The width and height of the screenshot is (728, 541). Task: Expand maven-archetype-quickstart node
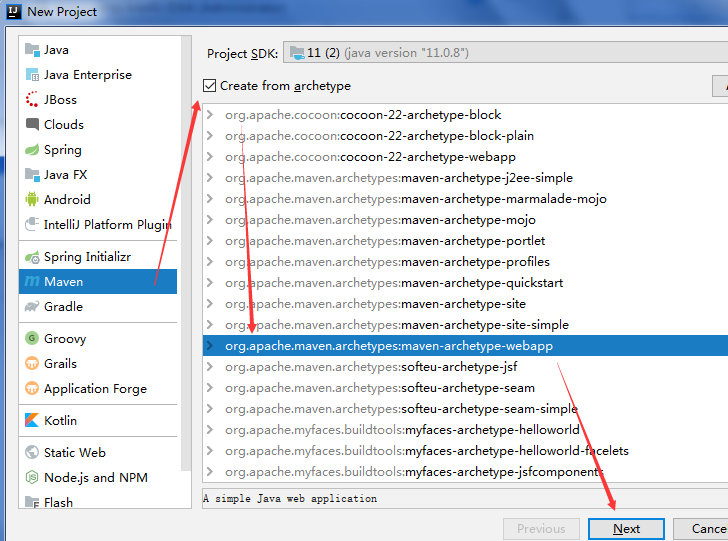coord(210,283)
